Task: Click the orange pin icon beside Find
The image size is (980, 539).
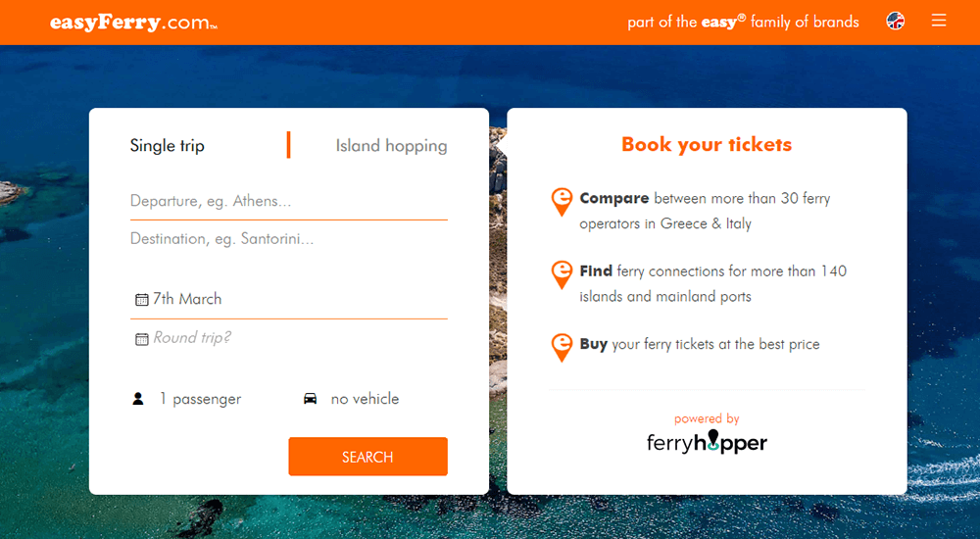Action: pyautogui.click(x=562, y=275)
